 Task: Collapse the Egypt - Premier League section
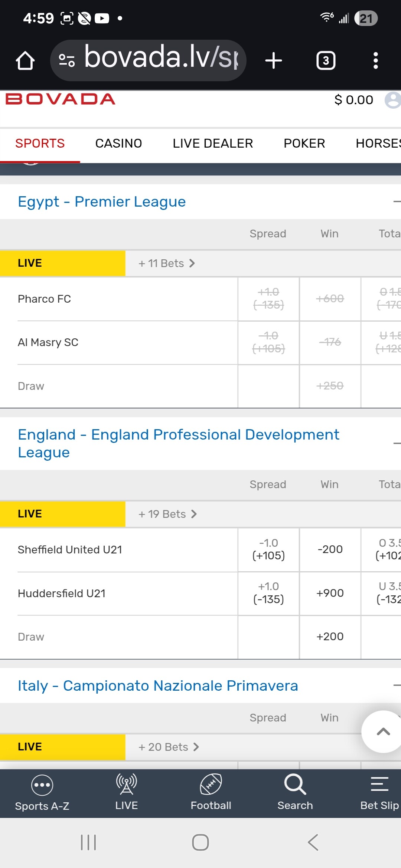coord(396,202)
